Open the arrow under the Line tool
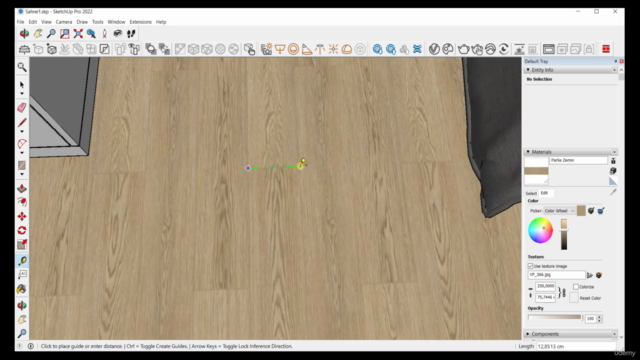Screen dimensions: 640x360 pos(22,131)
